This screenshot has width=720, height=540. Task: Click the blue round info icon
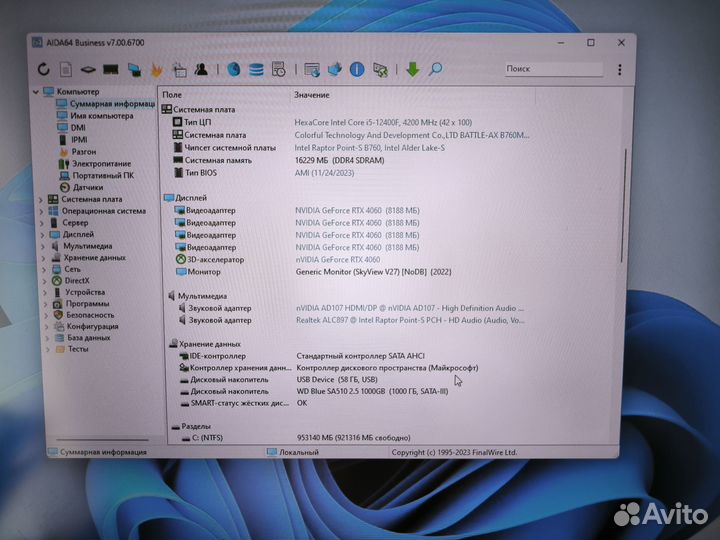coord(357,70)
